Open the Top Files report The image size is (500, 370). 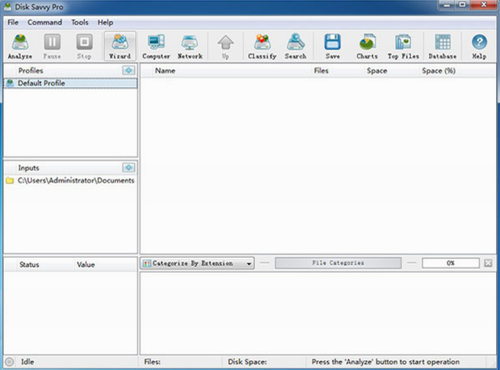[403, 46]
